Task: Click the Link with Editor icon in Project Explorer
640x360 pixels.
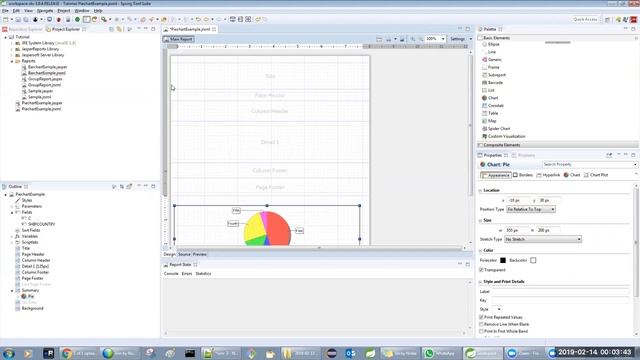Action: coord(119,29)
